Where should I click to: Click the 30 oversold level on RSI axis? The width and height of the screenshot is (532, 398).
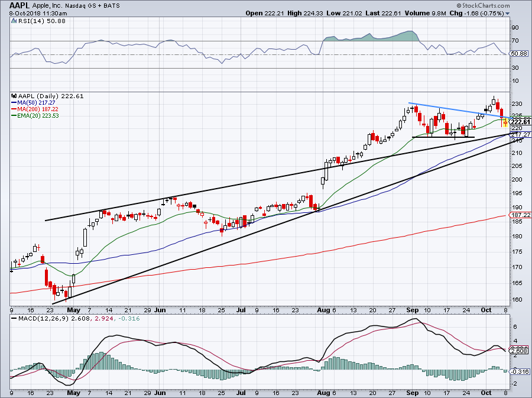(x=515, y=68)
